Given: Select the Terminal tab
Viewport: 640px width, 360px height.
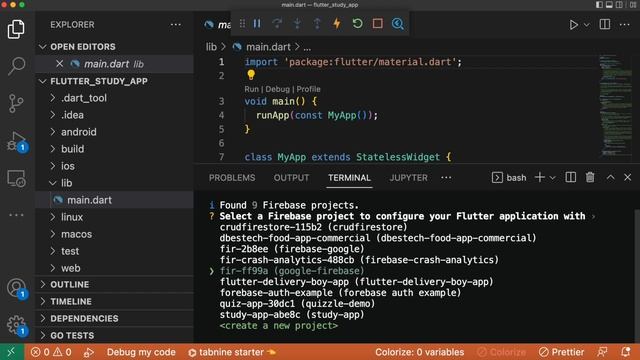Looking at the screenshot, I should click(349, 178).
